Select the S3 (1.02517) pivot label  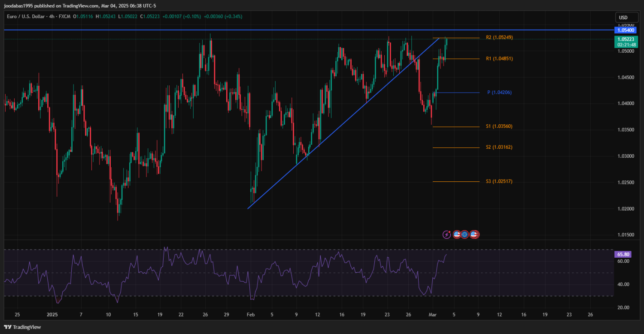(499, 181)
